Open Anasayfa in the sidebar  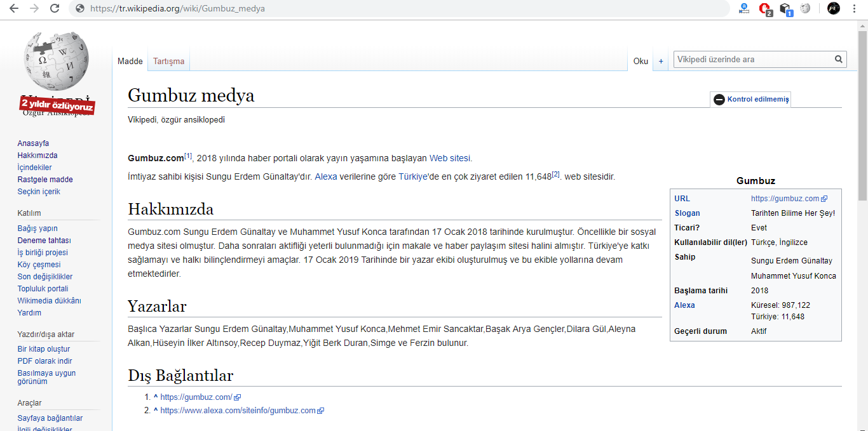(x=33, y=143)
